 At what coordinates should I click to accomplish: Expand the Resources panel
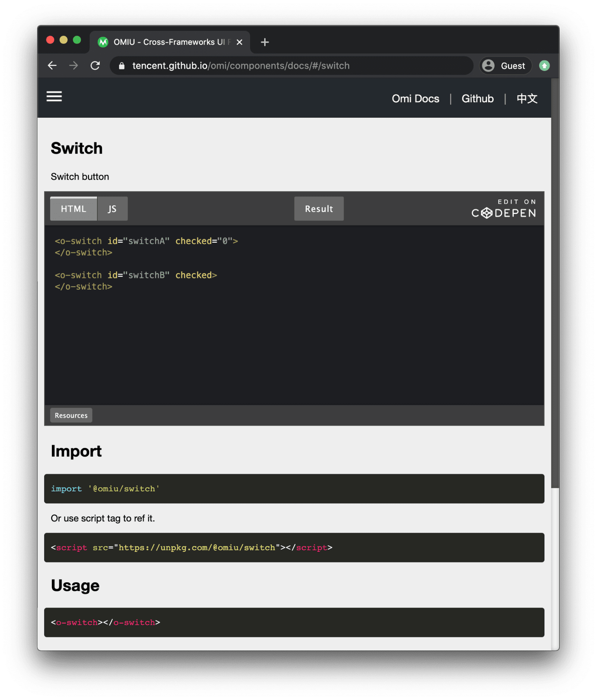coord(71,415)
